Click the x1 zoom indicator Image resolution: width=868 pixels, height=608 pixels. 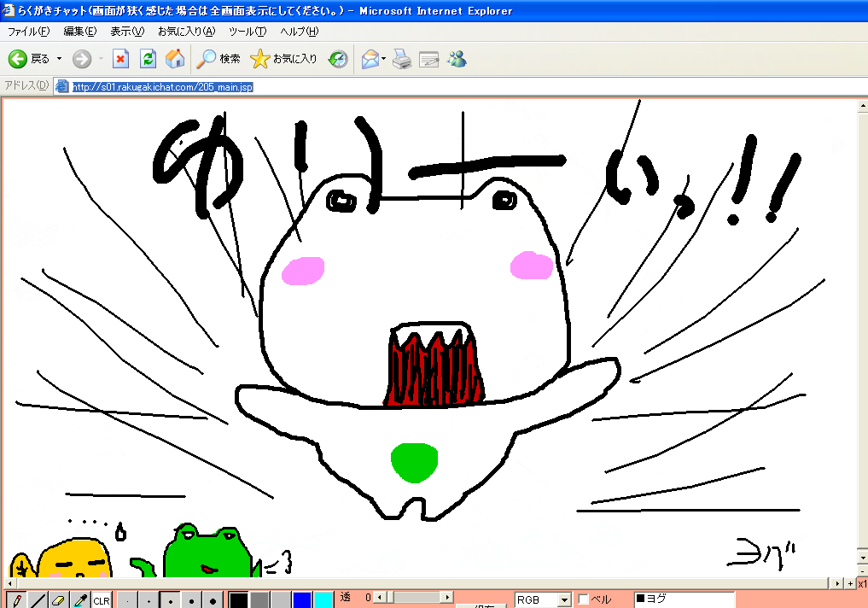point(863,583)
